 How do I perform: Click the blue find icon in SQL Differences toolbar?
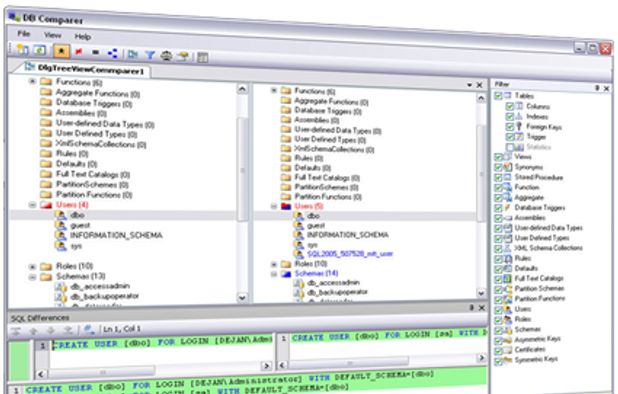coord(89,329)
